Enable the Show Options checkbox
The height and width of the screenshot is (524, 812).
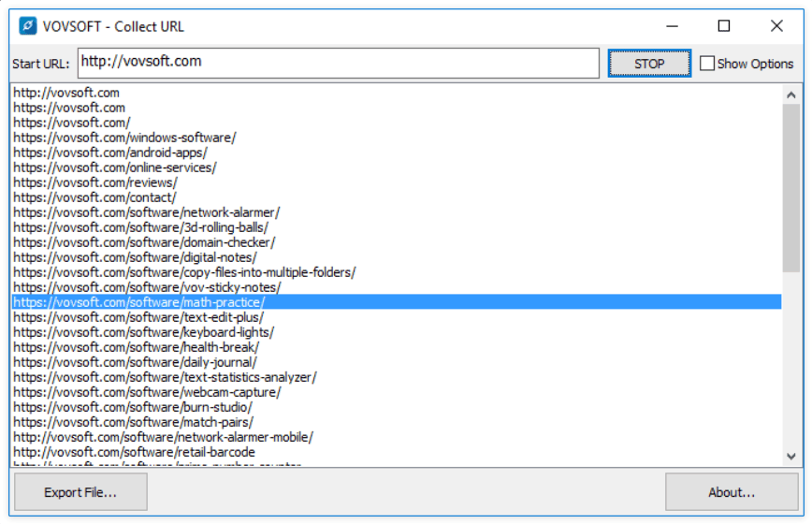[x=707, y=64]
